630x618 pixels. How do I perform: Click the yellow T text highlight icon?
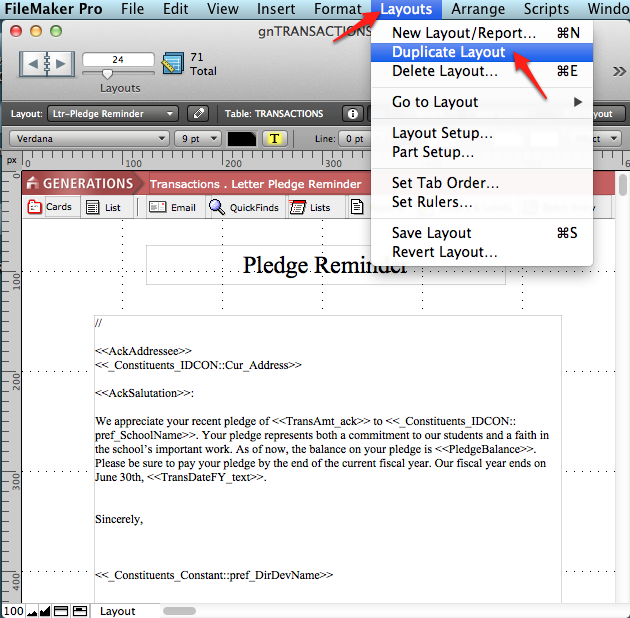click(273, 139)
